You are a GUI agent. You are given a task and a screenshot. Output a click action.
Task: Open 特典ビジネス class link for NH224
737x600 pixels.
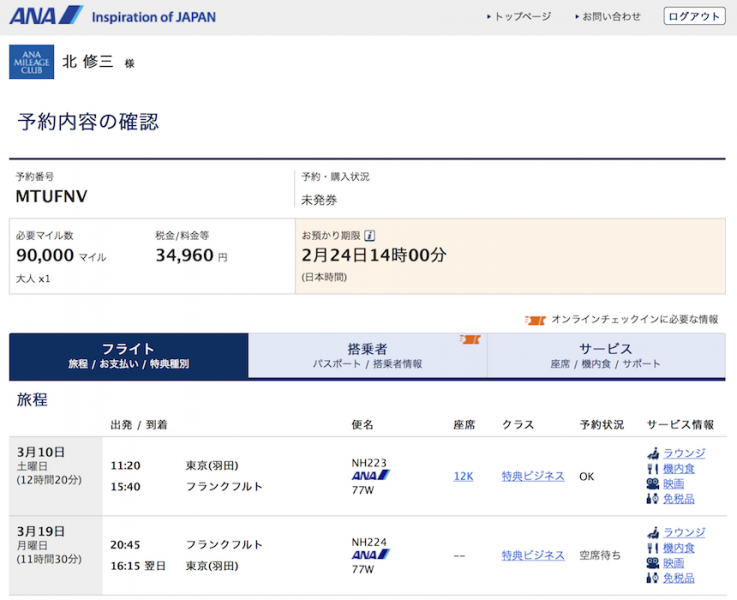[533, 555]
